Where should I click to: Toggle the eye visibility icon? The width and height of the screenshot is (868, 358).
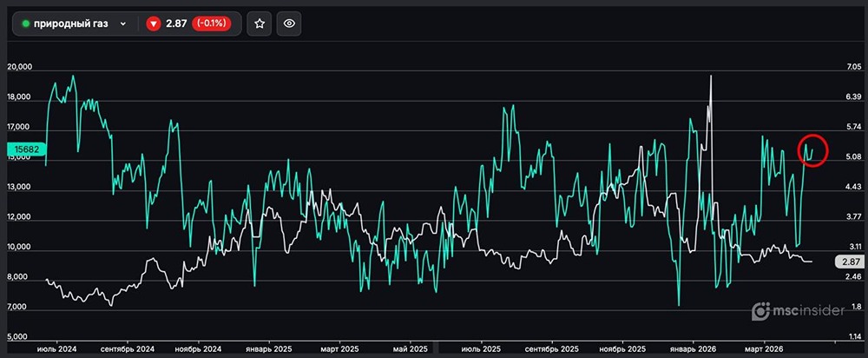tap(289, 24)
